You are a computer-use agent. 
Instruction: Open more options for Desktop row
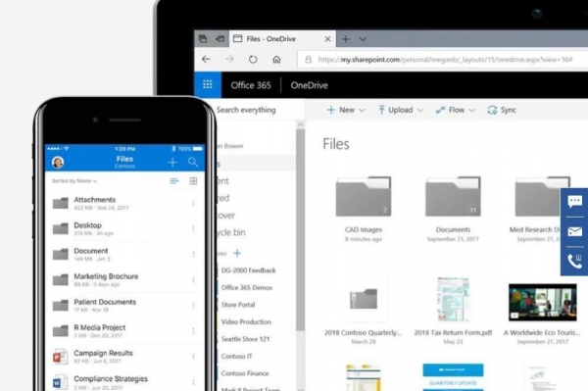click(193, 228)
